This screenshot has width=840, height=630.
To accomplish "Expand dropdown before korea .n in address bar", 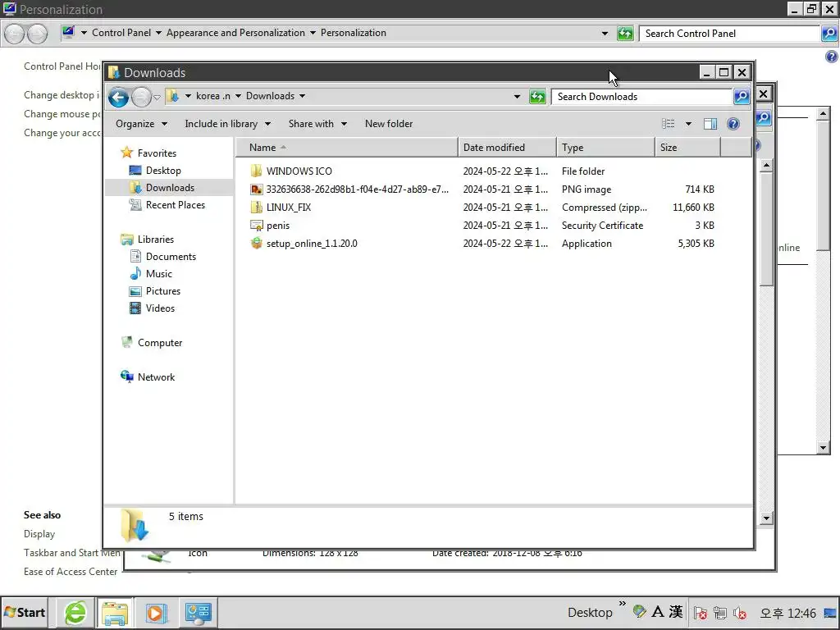I will pos(188,97).
